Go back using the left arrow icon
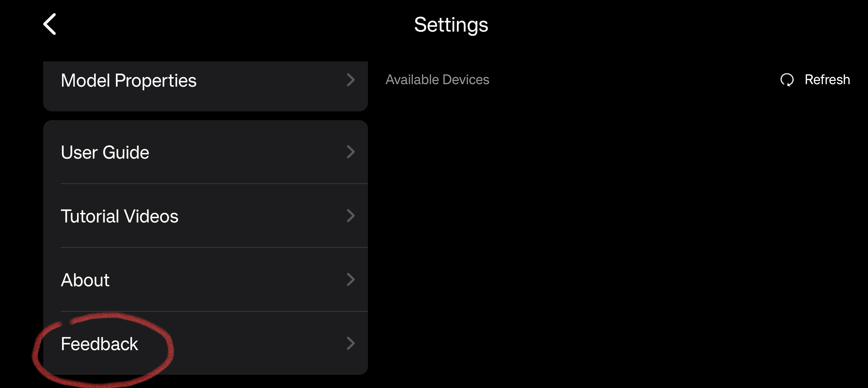868x388 pixels. tap(49, 24)
